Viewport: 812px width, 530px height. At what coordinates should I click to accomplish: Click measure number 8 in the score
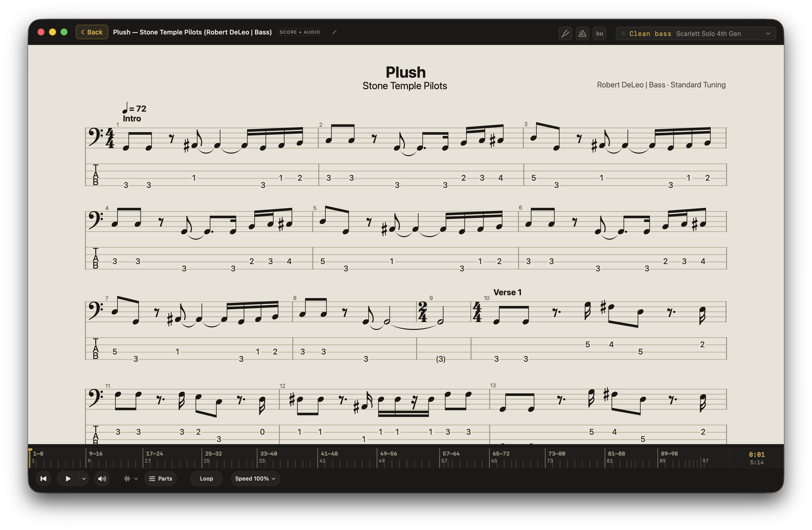(295, 298)
